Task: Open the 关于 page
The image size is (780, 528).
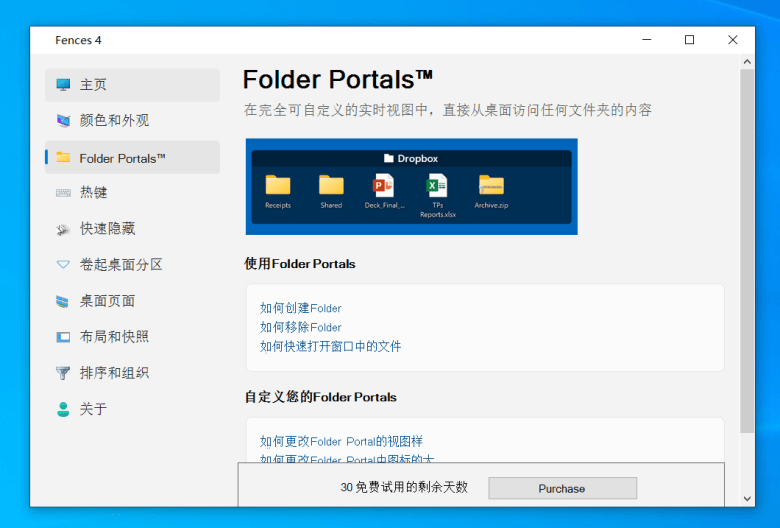Action: click(132, 409)
